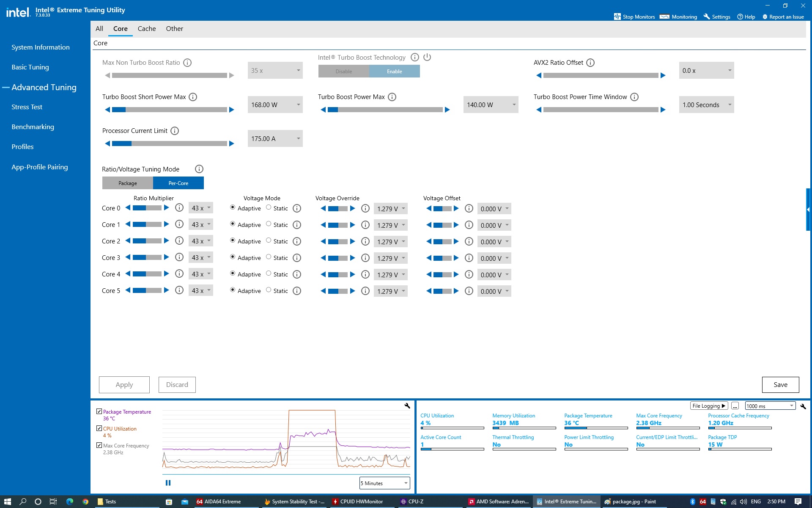This screenshot has width=812, height=508.
Task: Click info icon beside Processor Current Limit
Action: point(175,131)
